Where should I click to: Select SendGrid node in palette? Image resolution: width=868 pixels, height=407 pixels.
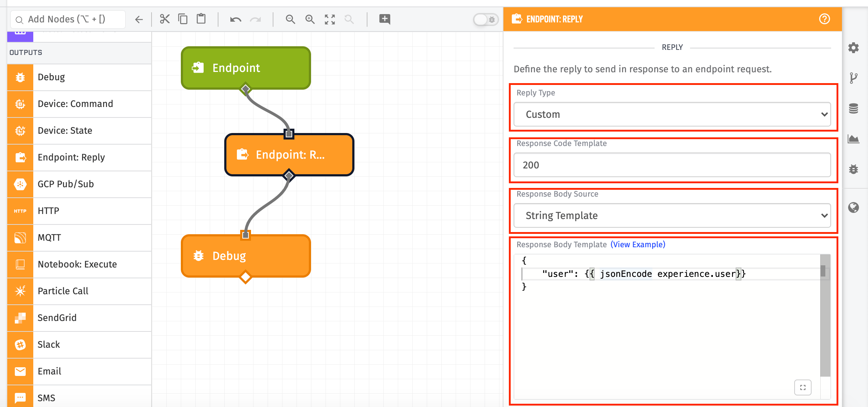point(79,318)
